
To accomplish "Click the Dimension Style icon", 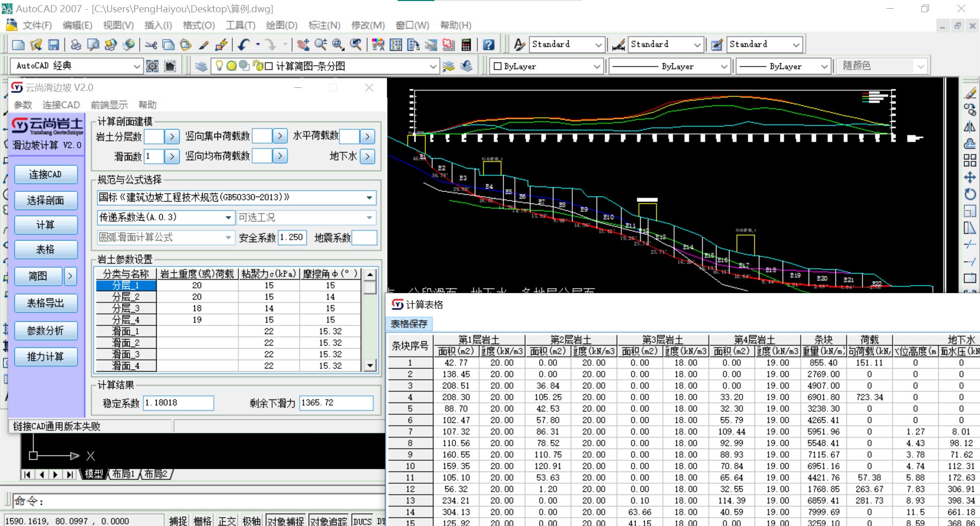I will [x=619, y=45].
